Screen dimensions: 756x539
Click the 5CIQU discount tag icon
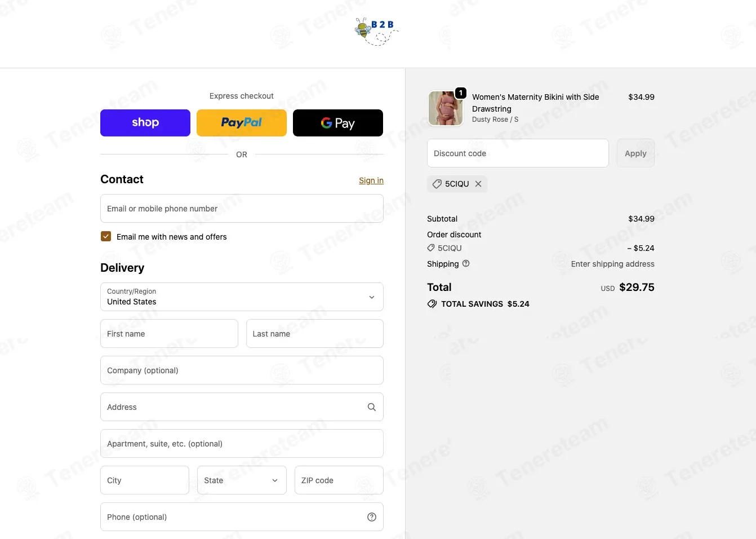pos(437,184)
